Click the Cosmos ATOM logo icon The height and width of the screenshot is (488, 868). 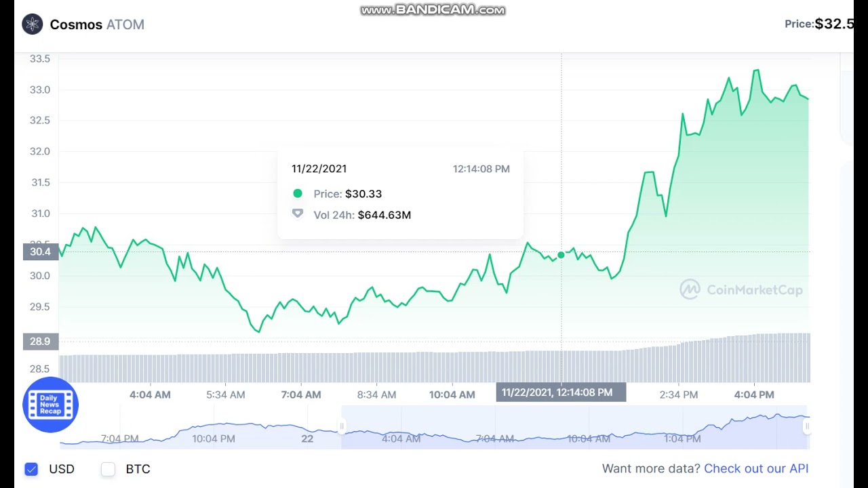click(x=32, y=24)
